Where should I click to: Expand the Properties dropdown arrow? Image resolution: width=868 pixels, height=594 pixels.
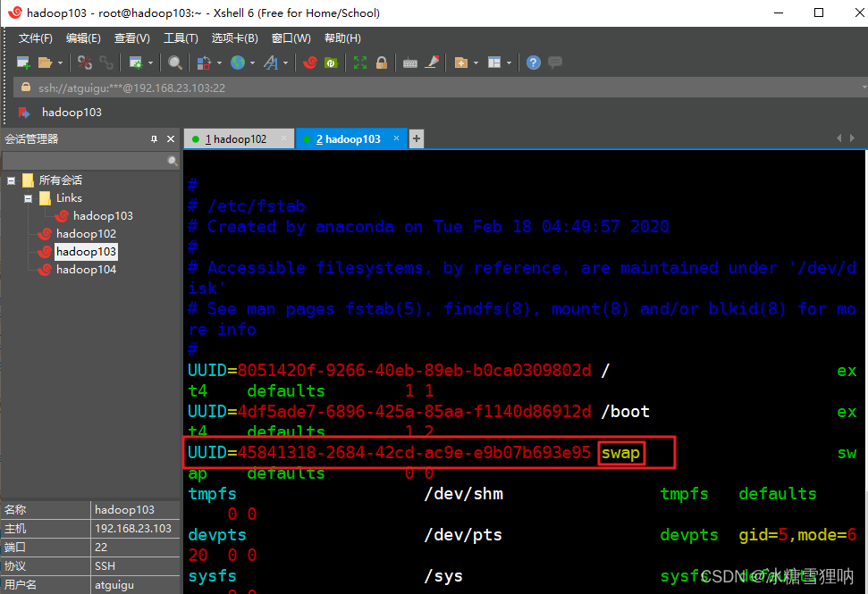(150, 63)
